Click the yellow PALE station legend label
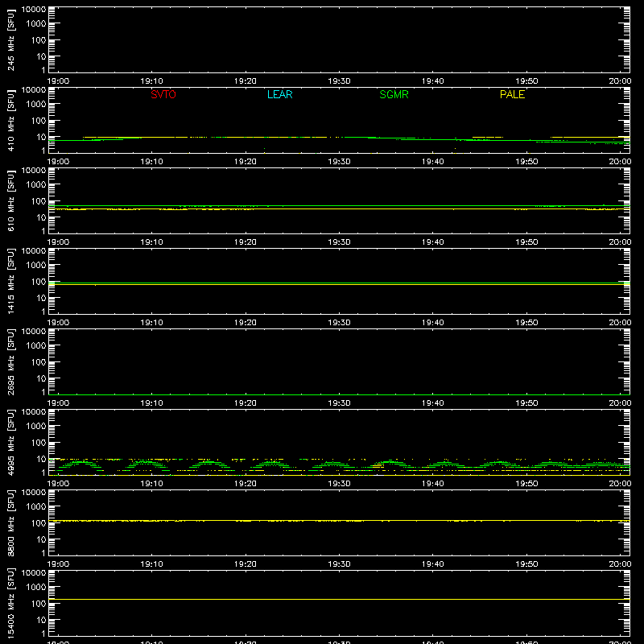 [x=512, y=94]
